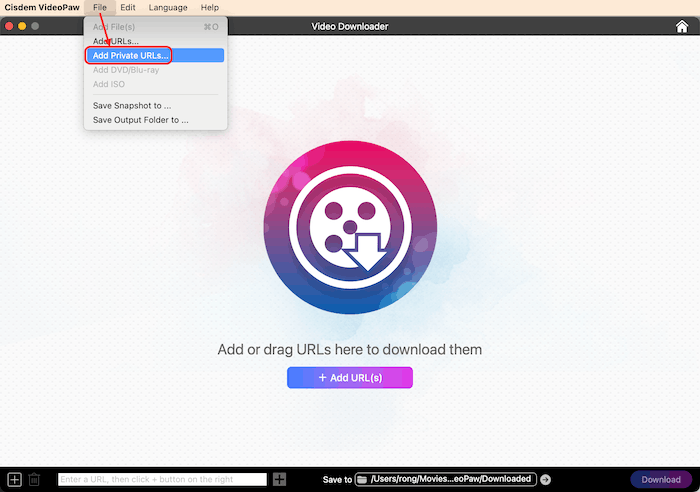Click the home icon in the title bar

coord(682,26)
